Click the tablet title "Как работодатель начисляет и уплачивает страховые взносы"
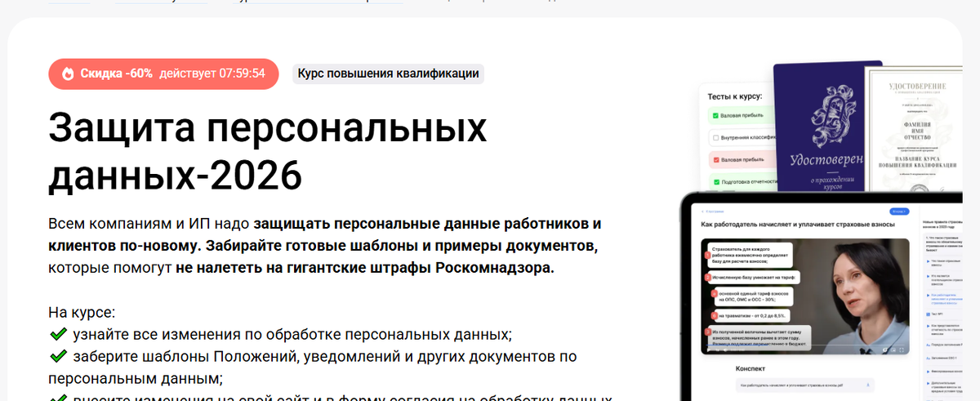The height and width of the screenshot is (401, 980). click(799, 224)
